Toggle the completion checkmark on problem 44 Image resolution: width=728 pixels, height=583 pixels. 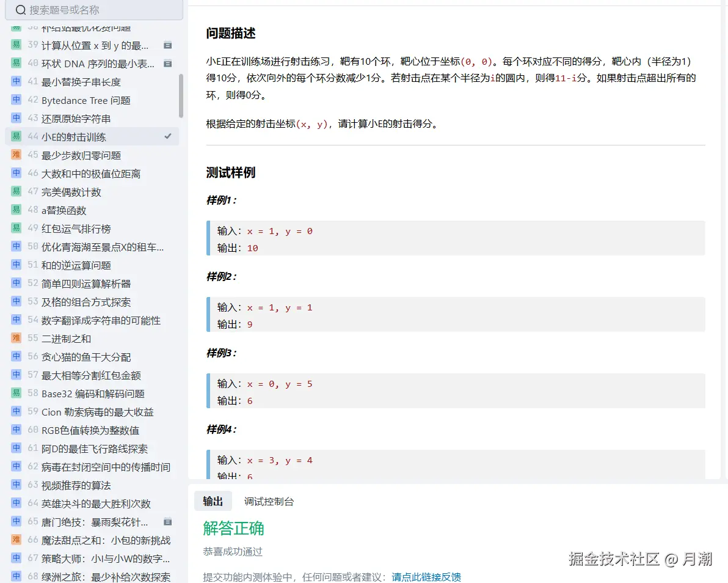(169, 136)
